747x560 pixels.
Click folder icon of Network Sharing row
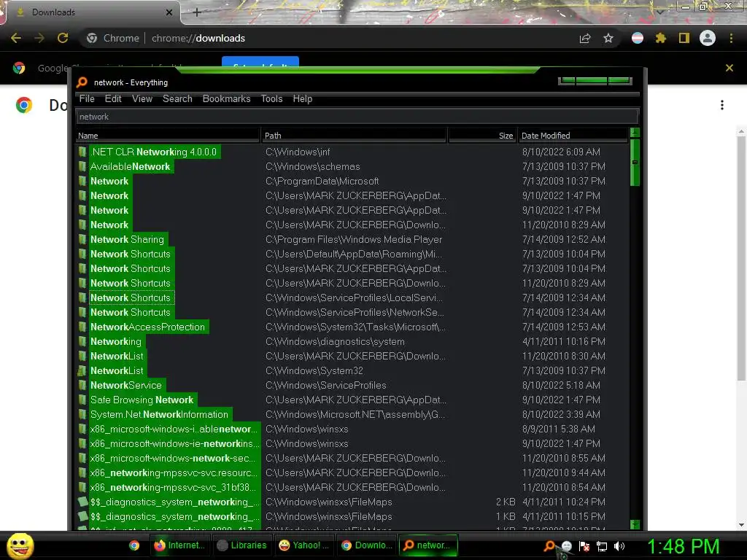(82, 239)
